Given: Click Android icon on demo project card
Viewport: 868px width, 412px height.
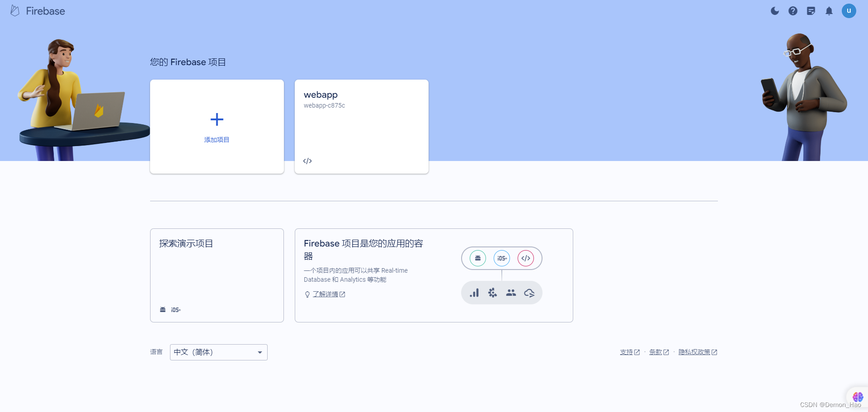Looking at the screenshot, I should [163, 310].
